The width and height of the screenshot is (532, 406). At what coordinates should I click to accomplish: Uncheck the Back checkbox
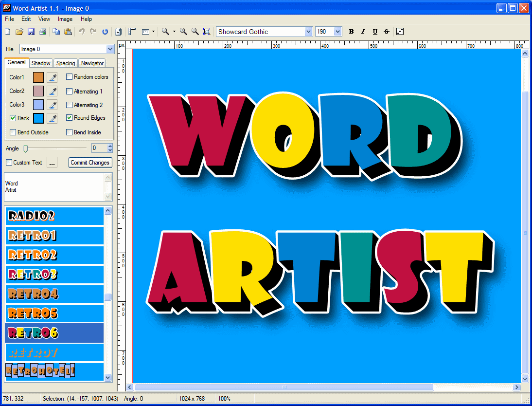point(13,118)
